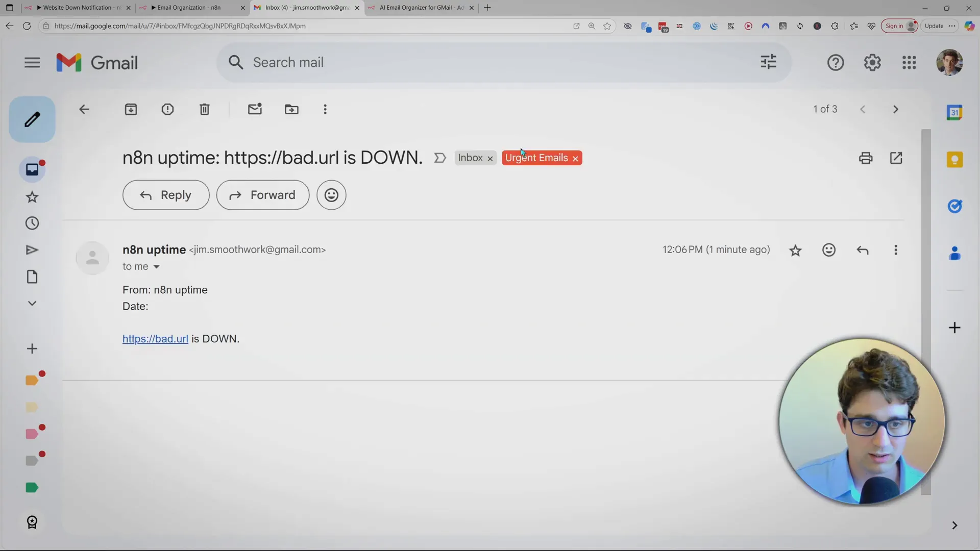This screenshot has height=551, width=980.
Task: Open Move to folder icon
Action: pyautogui.click(x=291, y=109)
